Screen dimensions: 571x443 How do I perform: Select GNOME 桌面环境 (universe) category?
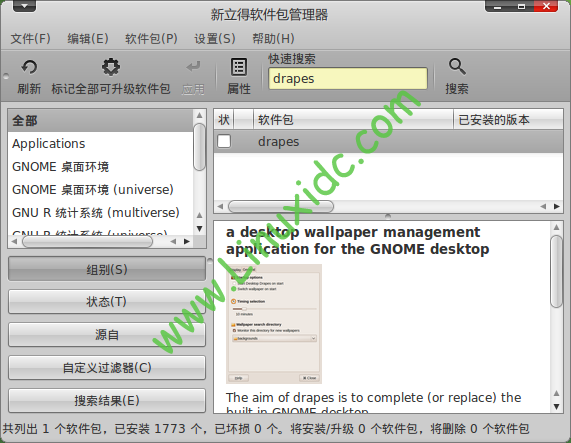101,190
